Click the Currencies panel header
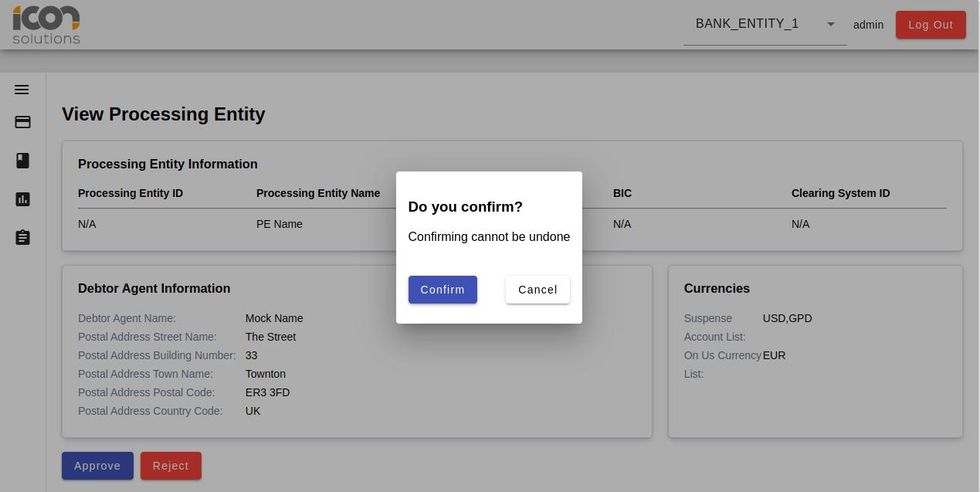The height and width of the screenshot is (492, 980). point(717,288)
